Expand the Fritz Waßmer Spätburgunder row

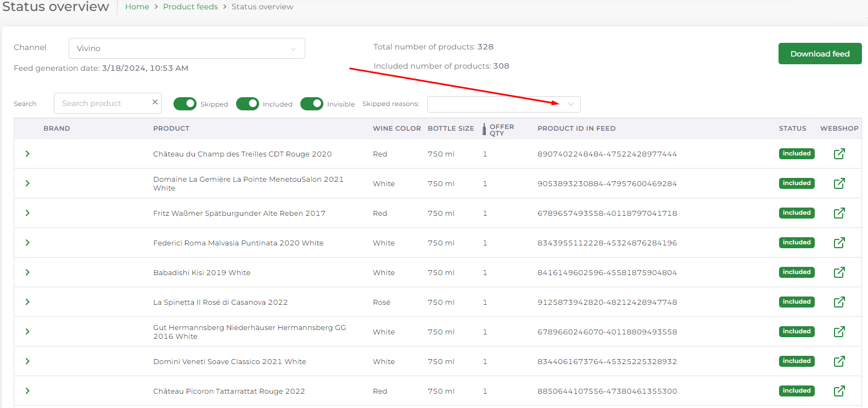point(27,213)
